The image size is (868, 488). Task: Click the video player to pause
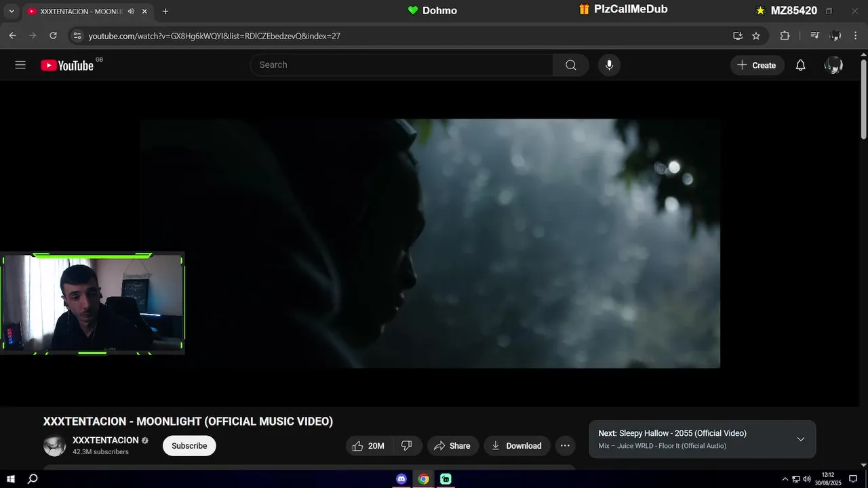[x=430, y=243]
